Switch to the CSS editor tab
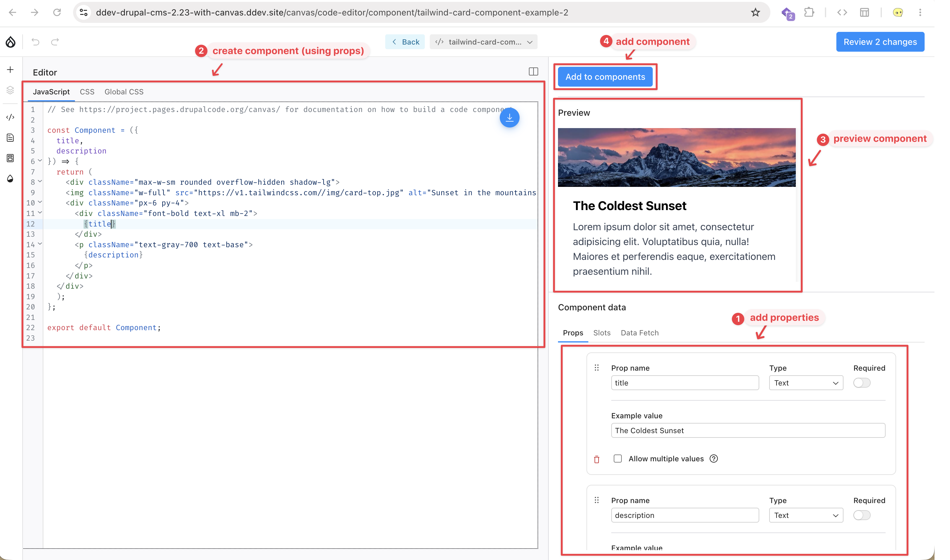The image size is (950, 560). pyautogui.click(x=87, y=92)
